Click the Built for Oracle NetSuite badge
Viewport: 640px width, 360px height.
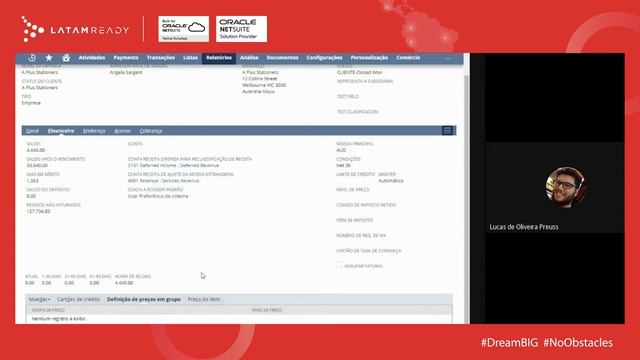(x=184, y=29)
